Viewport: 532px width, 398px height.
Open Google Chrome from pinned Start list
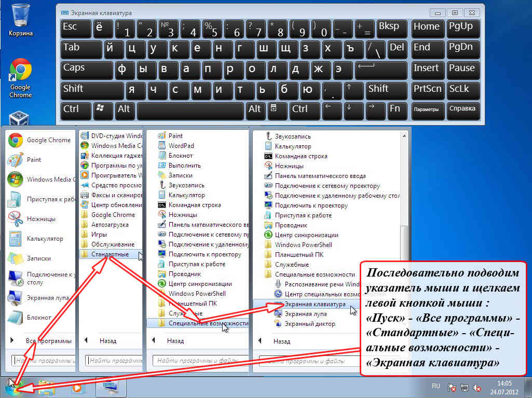39,140
